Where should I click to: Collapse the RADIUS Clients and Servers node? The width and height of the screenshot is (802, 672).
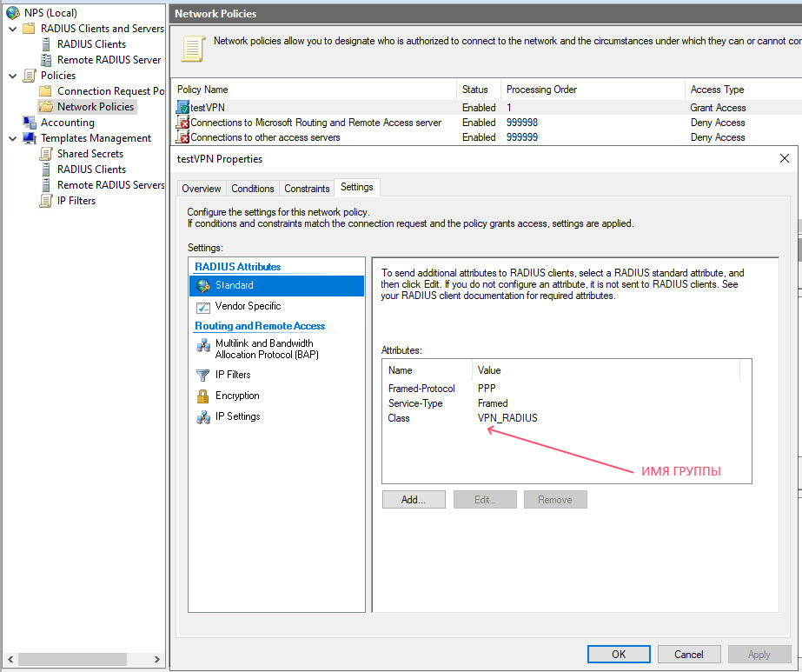point(12,29)
